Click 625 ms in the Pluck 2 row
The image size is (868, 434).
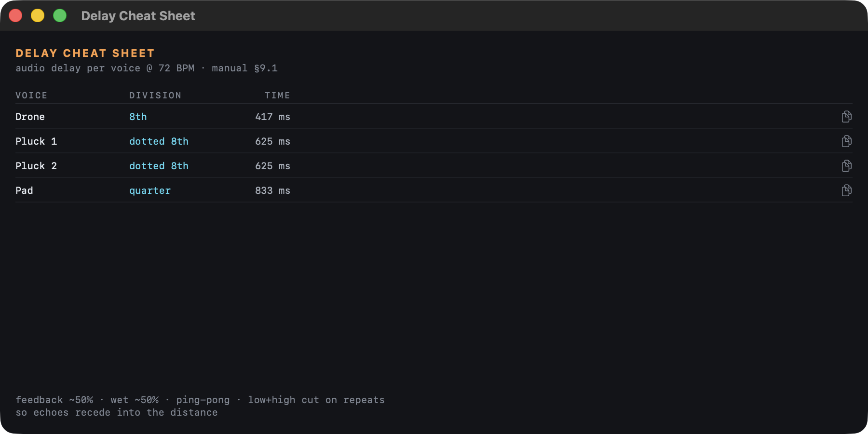(272, 166)
